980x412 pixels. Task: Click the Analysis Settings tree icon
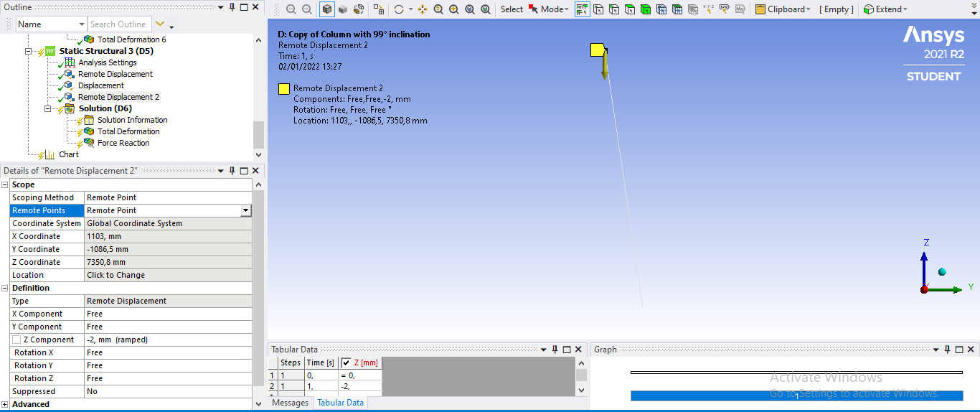click(x=70, y=62)
